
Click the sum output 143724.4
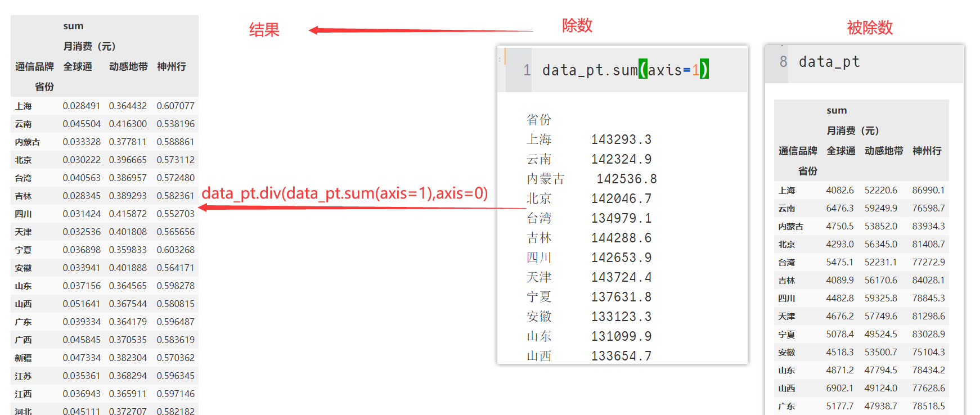[x=621, y=277]
